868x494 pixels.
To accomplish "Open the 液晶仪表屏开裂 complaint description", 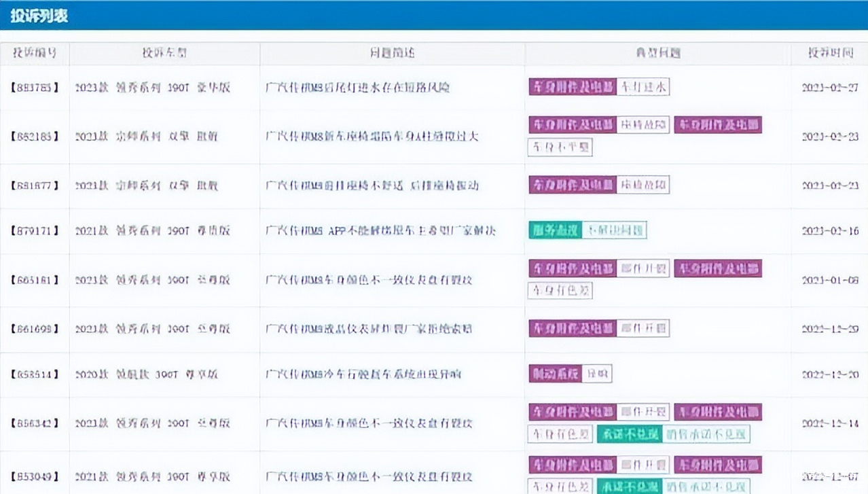I will pos(369,329).
